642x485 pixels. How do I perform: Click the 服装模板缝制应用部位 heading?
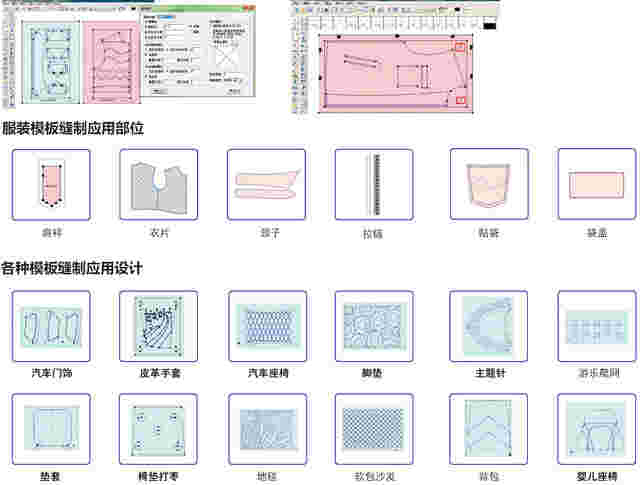coord(72,128)
